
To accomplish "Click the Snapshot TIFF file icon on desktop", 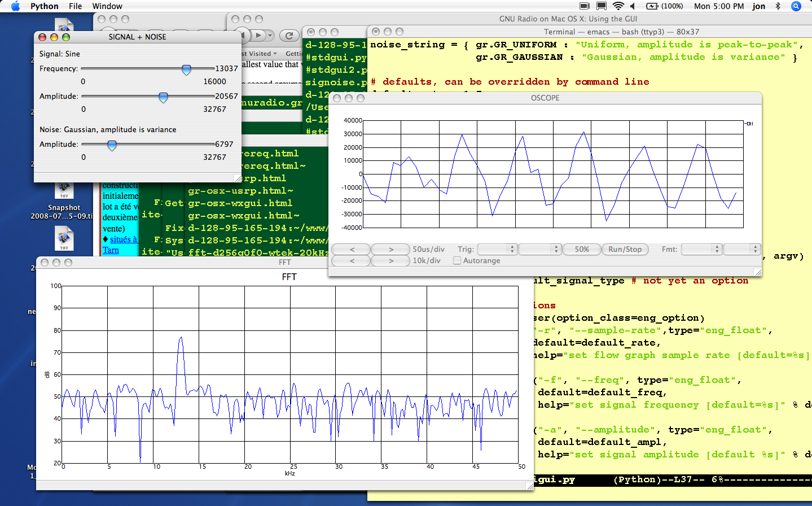I will [64, 191].
